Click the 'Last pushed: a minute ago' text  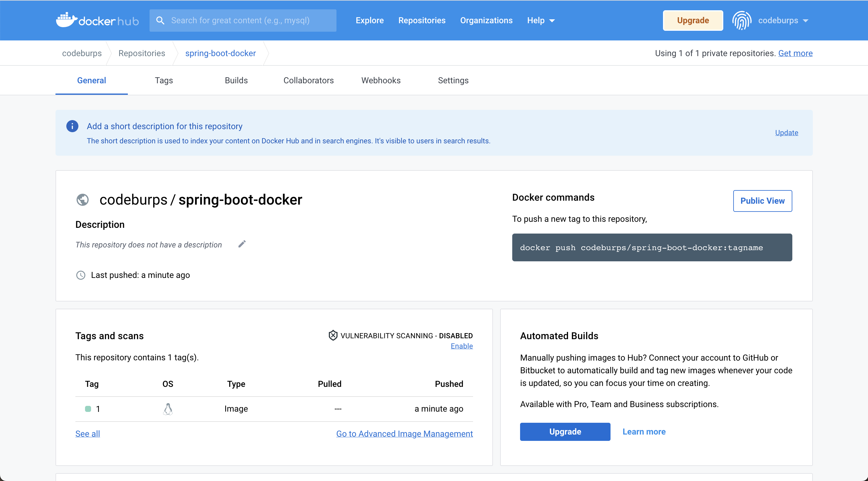click(140, 275)
